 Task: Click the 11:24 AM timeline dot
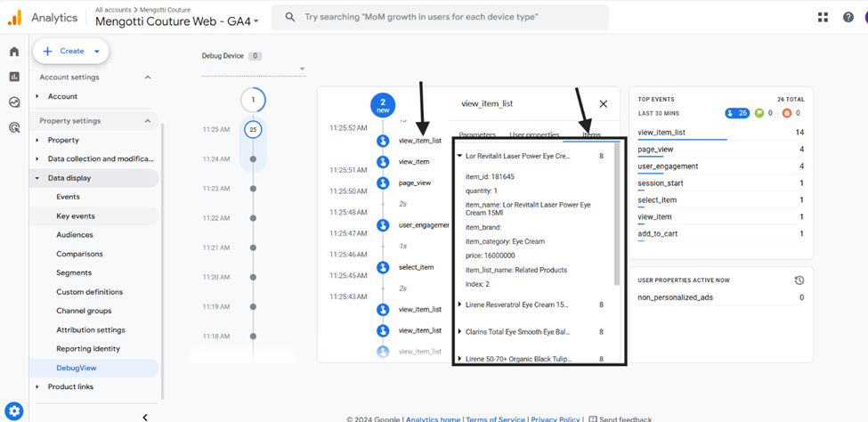[253, 159]
